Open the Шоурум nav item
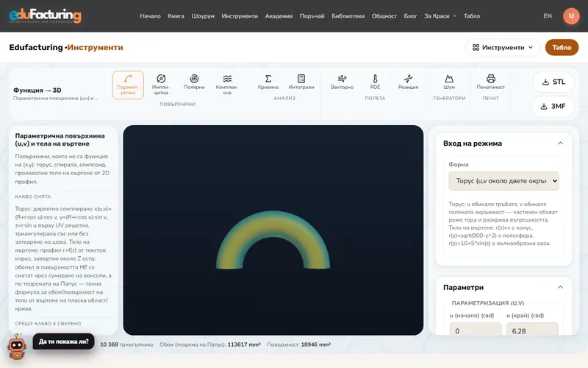The height and width of the screenshot is (368, 588). pyautogui.click(x=203, y=15)
